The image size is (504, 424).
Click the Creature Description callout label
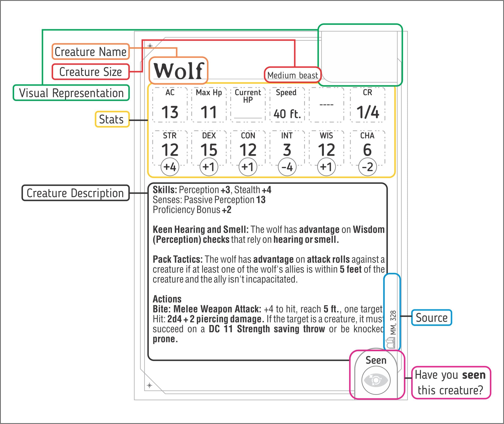coord(75,193)
